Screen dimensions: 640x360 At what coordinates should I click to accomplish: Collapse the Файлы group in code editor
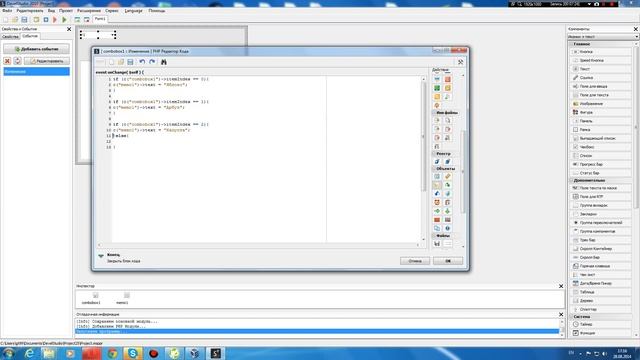point(434,236)
